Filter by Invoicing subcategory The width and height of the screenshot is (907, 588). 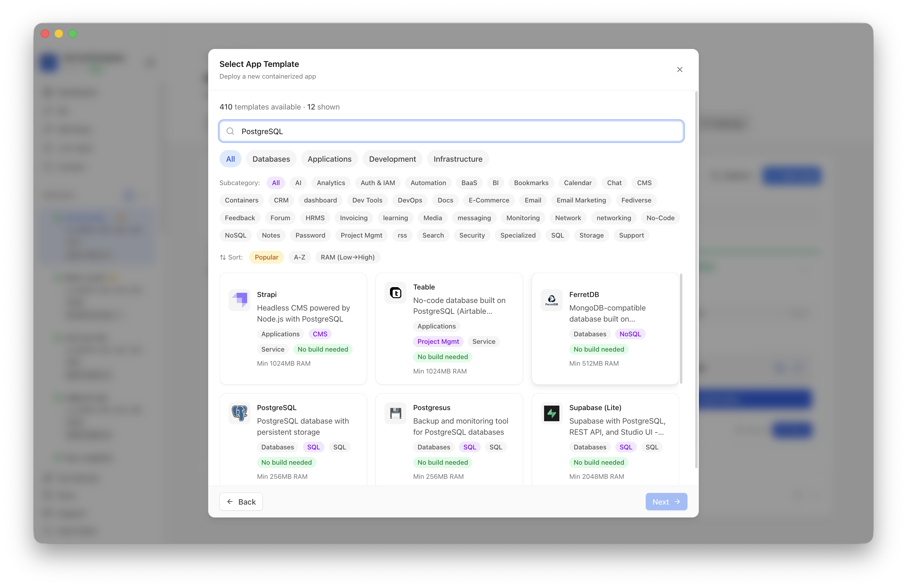point(353,217)
